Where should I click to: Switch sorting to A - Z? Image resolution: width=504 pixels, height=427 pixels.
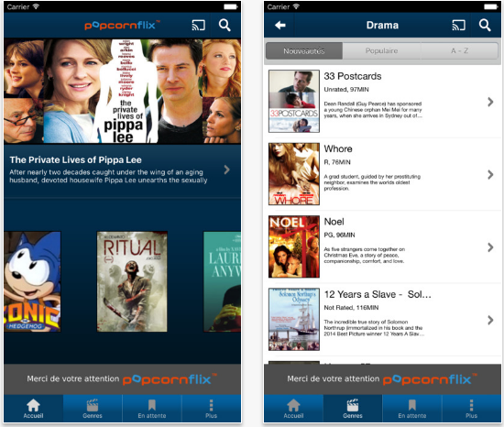pos(460,50)
